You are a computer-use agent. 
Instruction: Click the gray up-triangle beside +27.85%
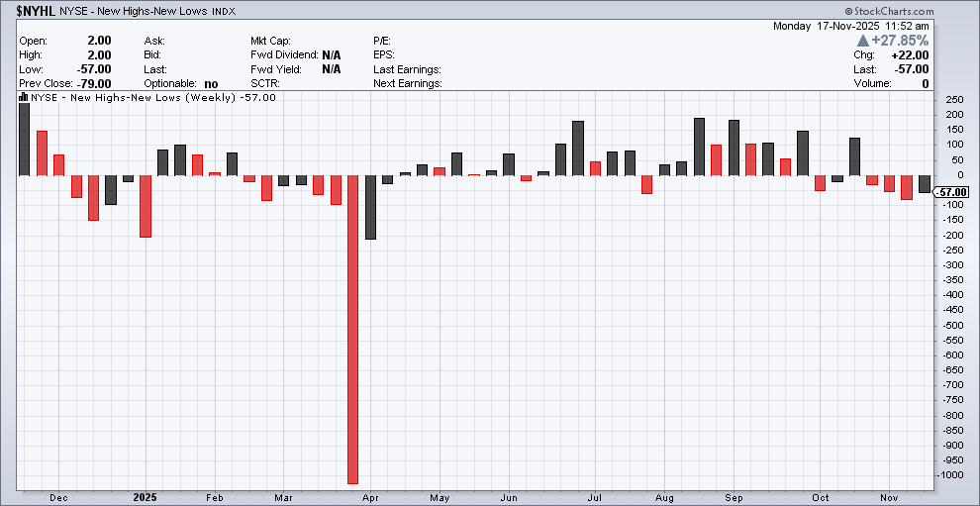(863, 41)
